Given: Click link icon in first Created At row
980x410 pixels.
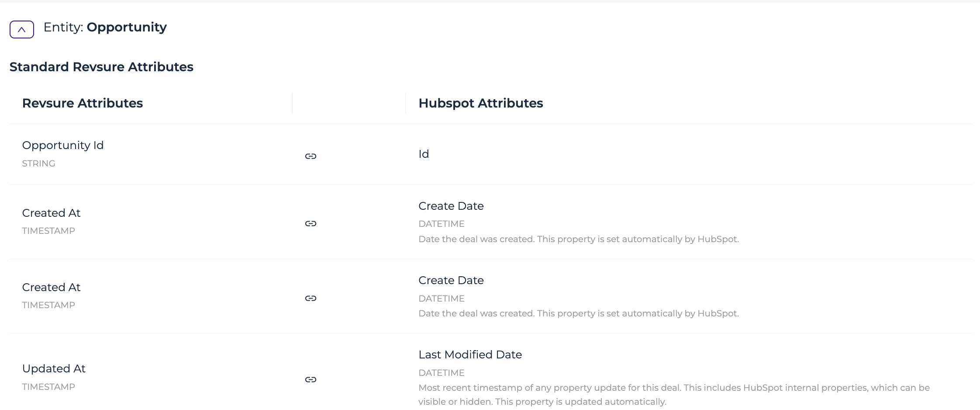Looking at the screenshot, I should [311, 223].
